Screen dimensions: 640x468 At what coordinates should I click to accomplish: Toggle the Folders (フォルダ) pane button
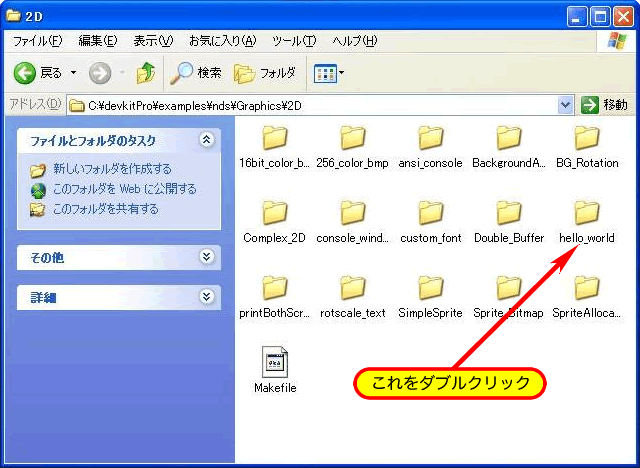click(x=265, y=73)
